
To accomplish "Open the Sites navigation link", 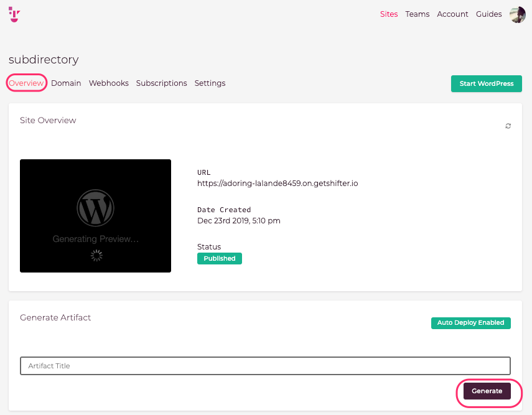I will (x=389, y=14).
